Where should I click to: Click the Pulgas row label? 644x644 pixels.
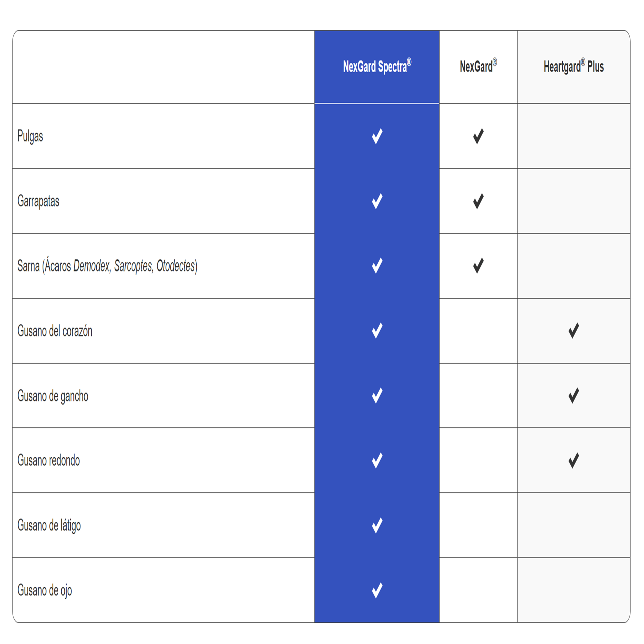point(30,136)
